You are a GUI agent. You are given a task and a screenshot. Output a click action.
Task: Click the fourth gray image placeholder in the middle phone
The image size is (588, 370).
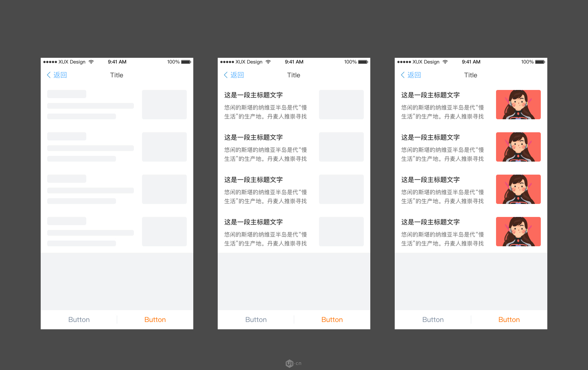(x=341, y=232)
